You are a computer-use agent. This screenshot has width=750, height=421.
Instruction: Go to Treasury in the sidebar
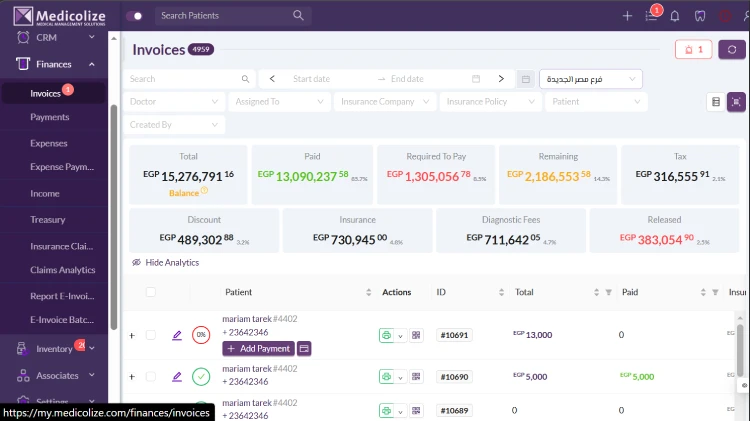tap(48, 219)
